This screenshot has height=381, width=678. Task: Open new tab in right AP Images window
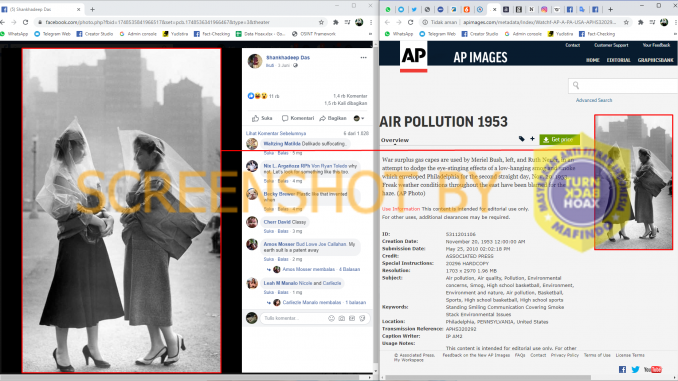[611, 9]
